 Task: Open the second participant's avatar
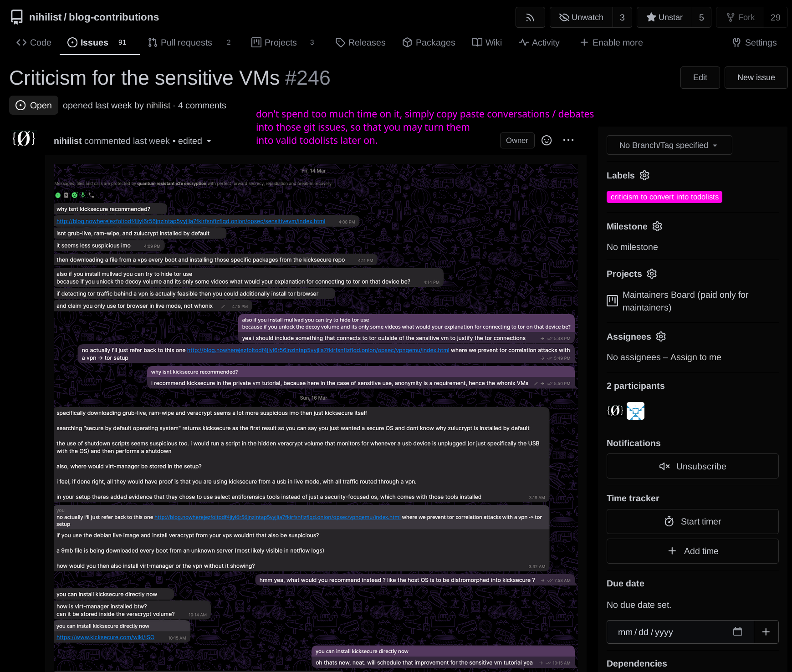[x=635, y=411]
